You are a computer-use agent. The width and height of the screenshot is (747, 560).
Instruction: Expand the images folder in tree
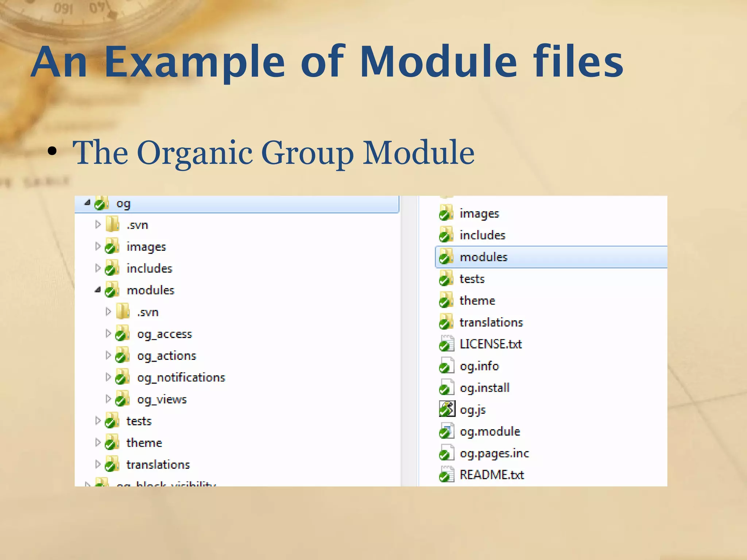coord(98,246)
